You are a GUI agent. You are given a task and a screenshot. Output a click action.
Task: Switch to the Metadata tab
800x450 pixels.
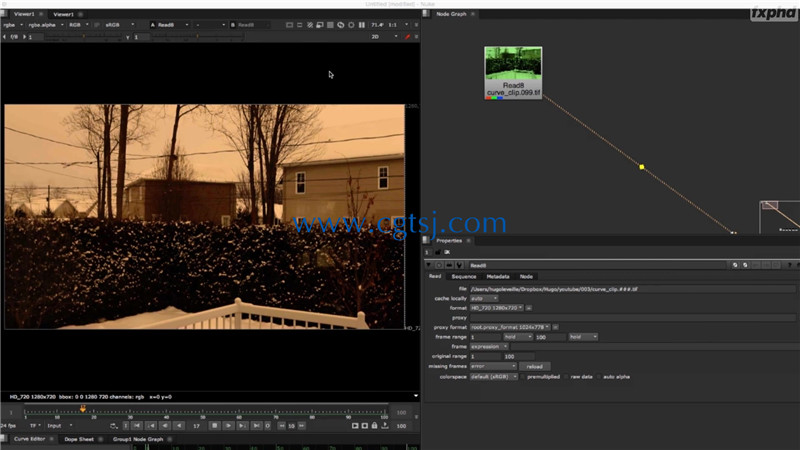(x=497, y=277)
